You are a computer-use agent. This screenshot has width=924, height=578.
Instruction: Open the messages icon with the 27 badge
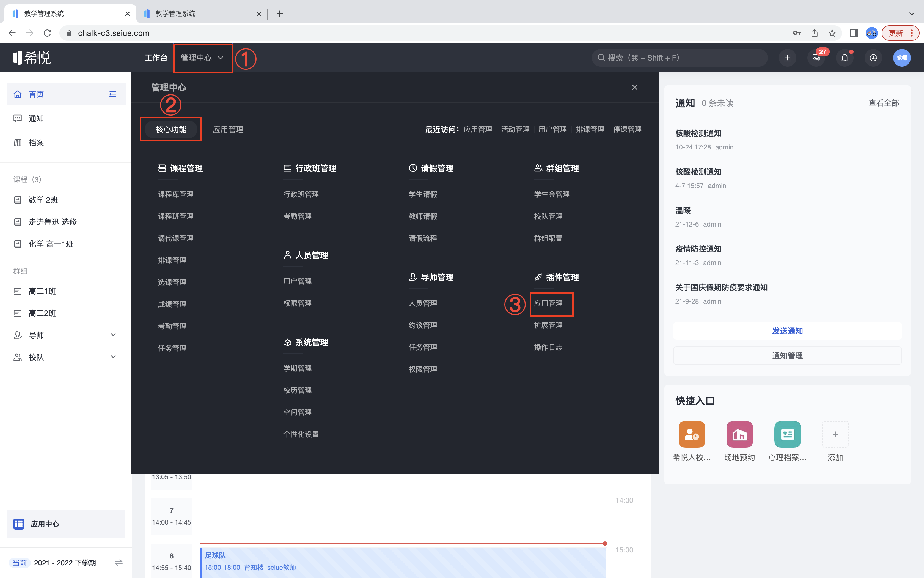pos(816,58)
